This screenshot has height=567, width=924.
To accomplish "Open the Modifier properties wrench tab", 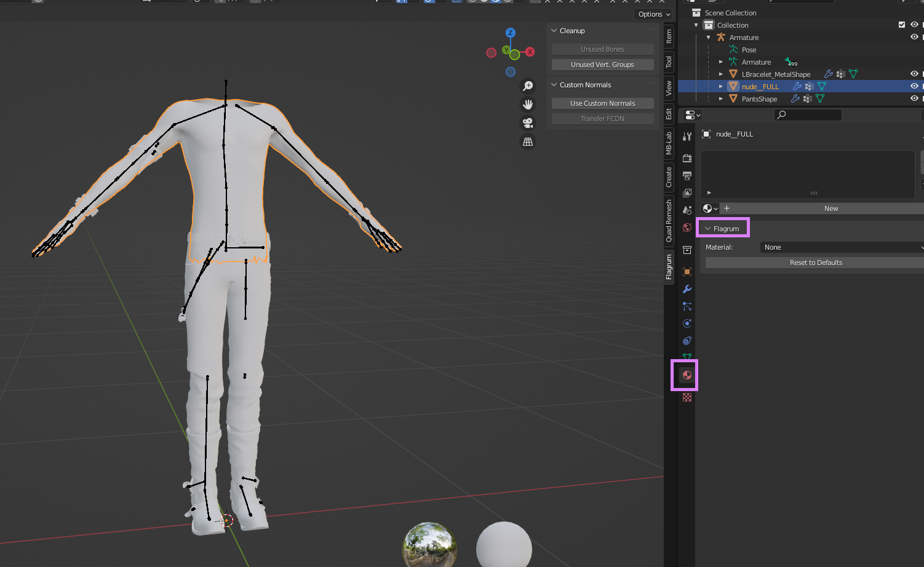I will (x=687, y=289).
